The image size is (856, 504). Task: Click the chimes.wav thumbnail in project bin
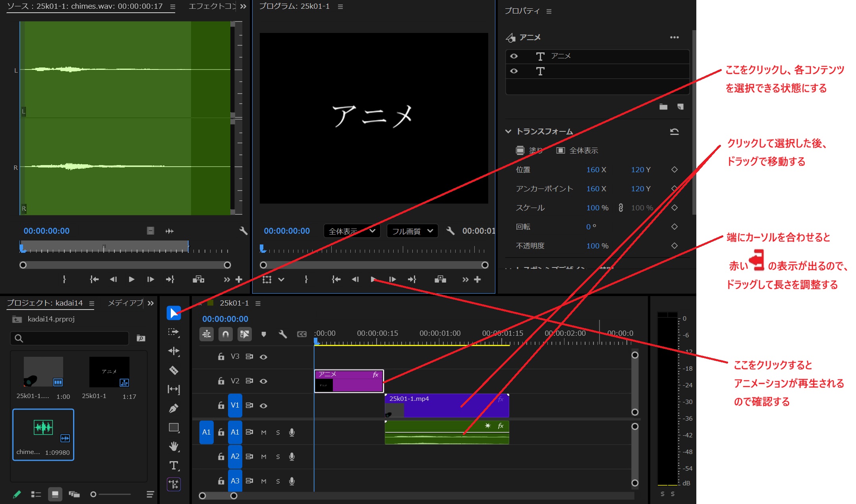coord(43,428)
